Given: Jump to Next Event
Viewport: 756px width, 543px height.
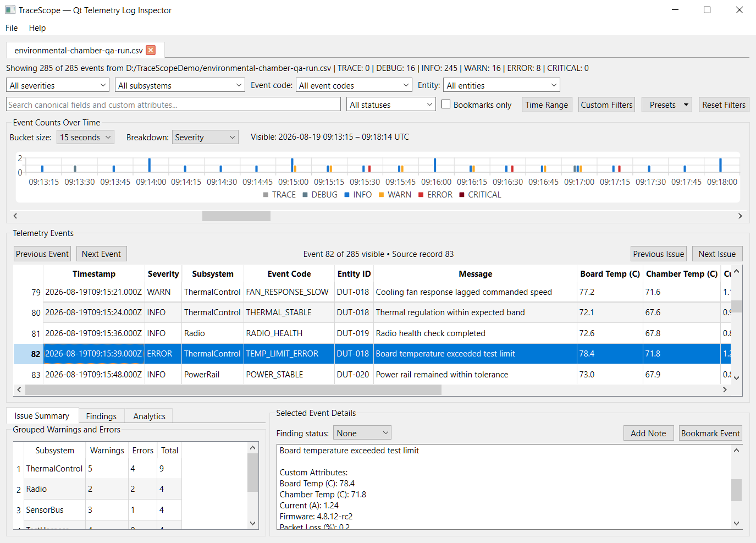Looking at the screenshot, I should (101, 254).
